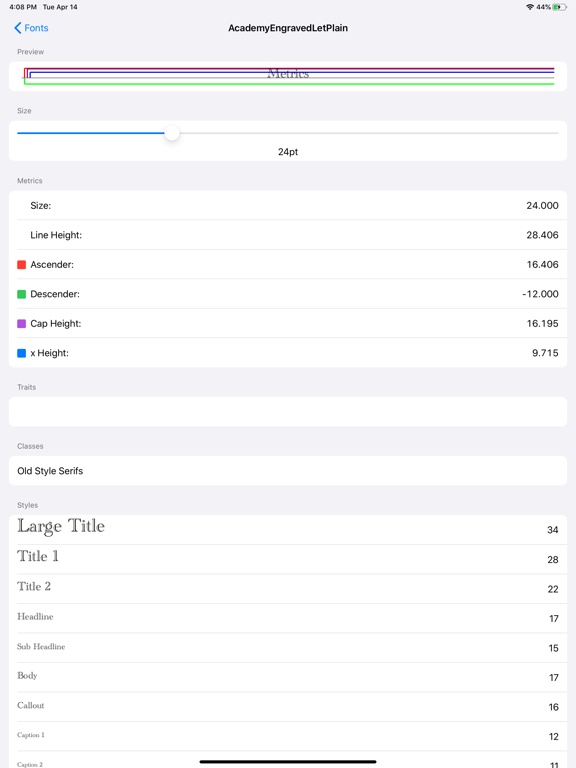Screen dimensions: 576x768
Task: Select the Title 2 style row
Action: 288,589
